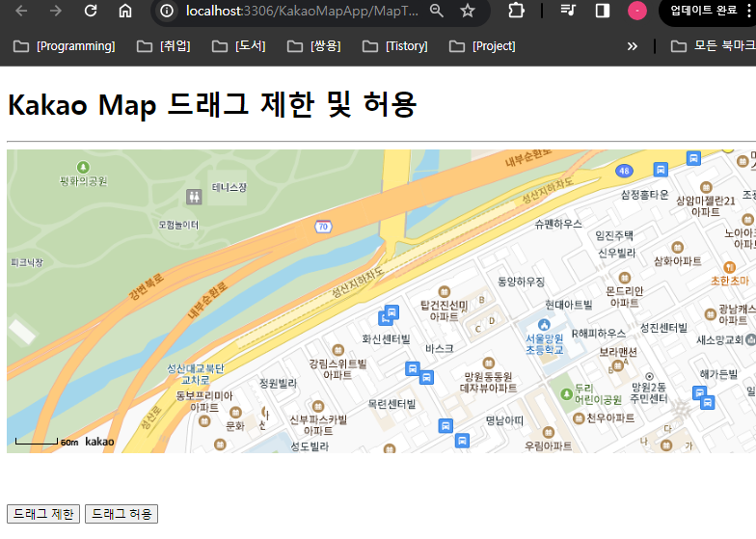756x539 pixels.
Task: Click the 바스크 map label
Action: point(440,349)
